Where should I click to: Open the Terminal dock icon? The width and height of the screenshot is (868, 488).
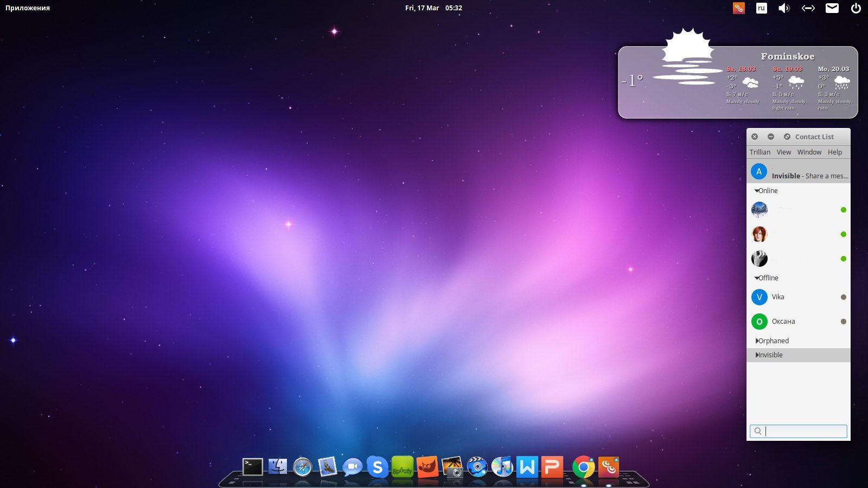point(252,467)
